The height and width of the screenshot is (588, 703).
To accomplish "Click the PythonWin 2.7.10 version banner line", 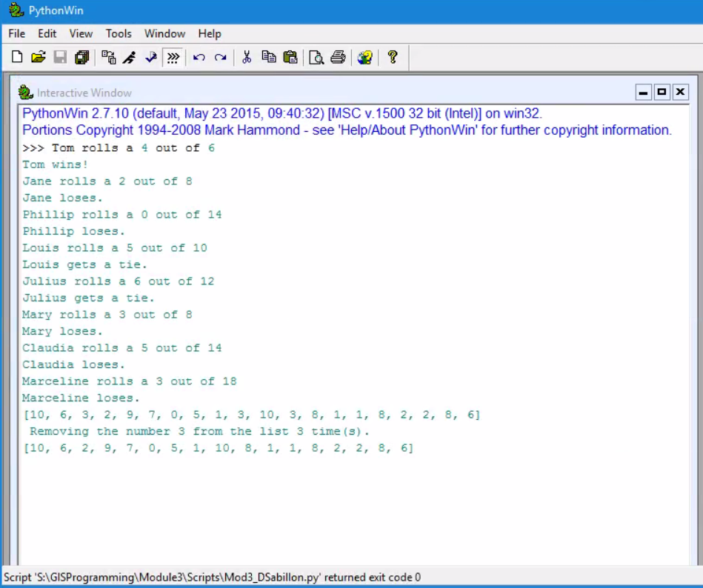I will click(x=282, y=113).
